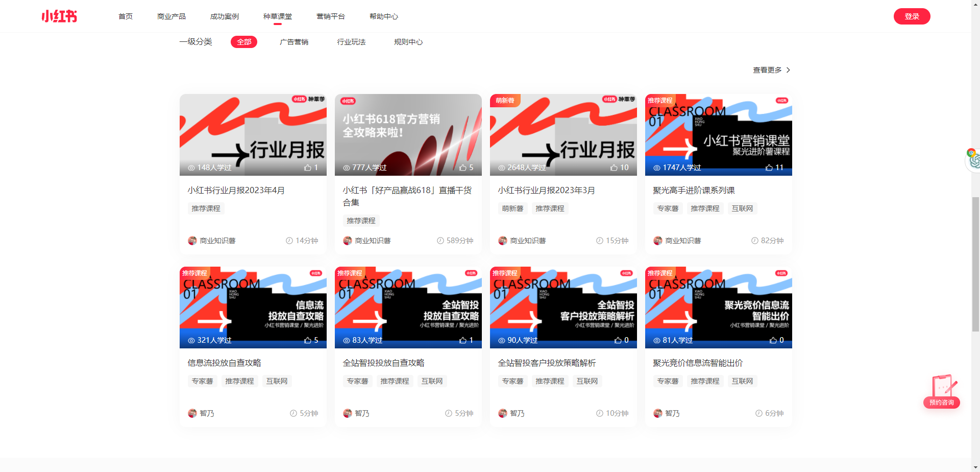Click the 萌新薯 tag on 2023年3月 card
Viewport: 980px width, 472px height.
tap(512, 208)
